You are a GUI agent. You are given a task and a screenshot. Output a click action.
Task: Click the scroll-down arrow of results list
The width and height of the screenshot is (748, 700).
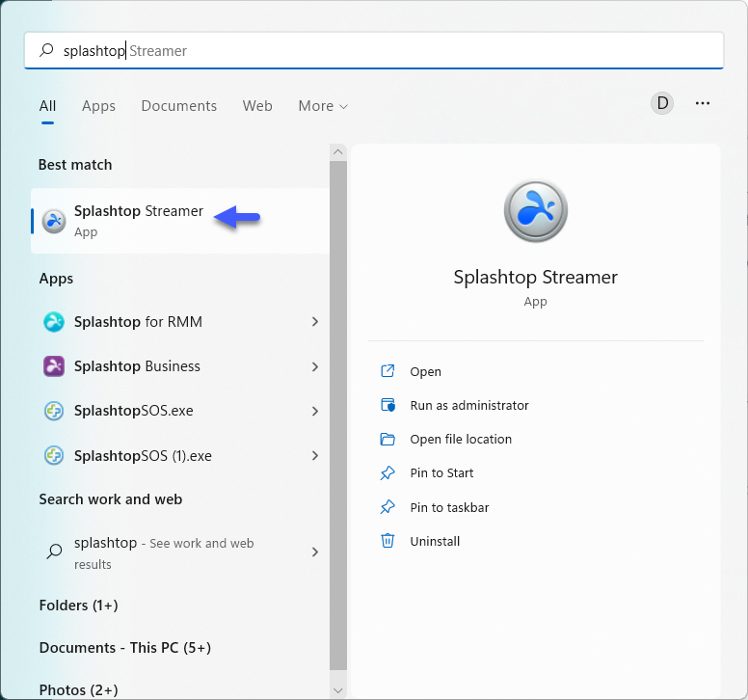pyautogui.click(x=337, y=689)
